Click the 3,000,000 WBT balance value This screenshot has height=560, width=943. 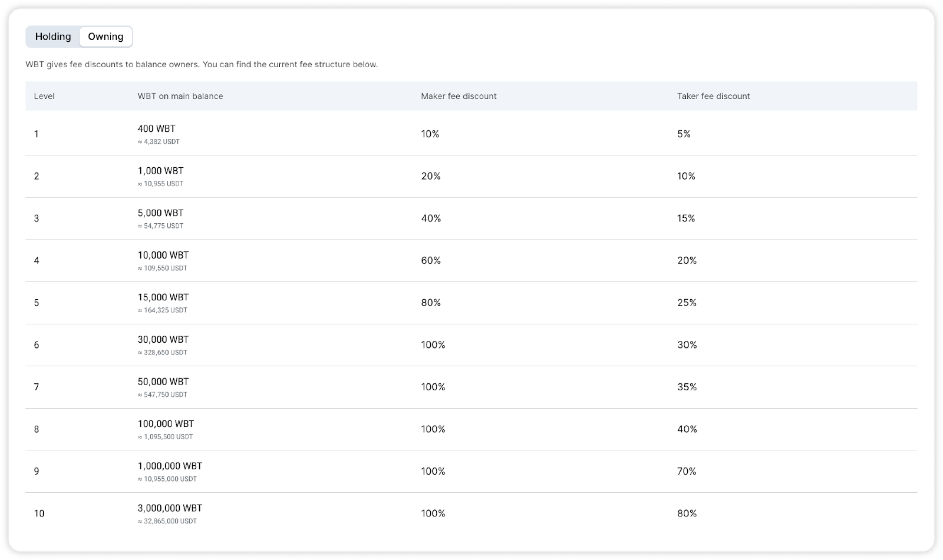pos(170,508)
